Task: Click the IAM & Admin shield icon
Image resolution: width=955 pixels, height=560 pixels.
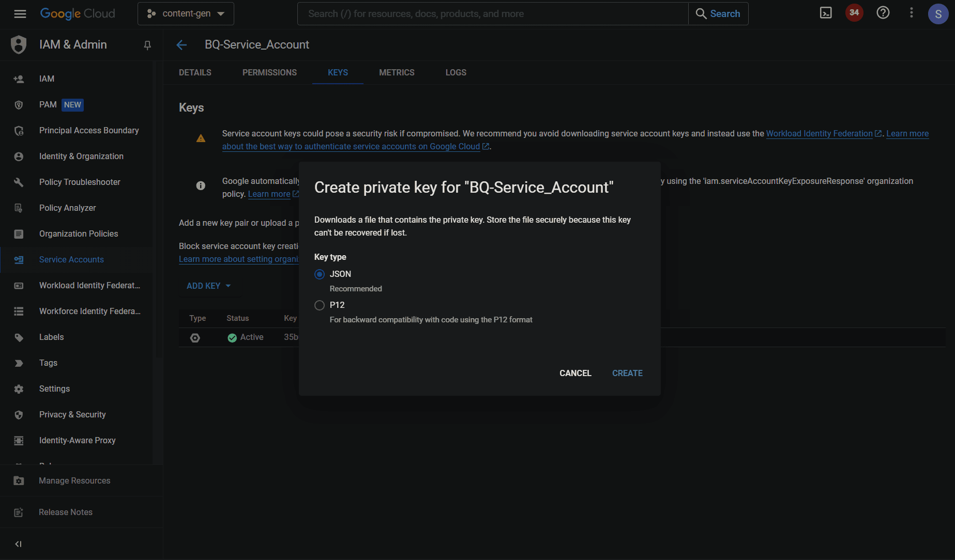Action: (x=19, y=45)
